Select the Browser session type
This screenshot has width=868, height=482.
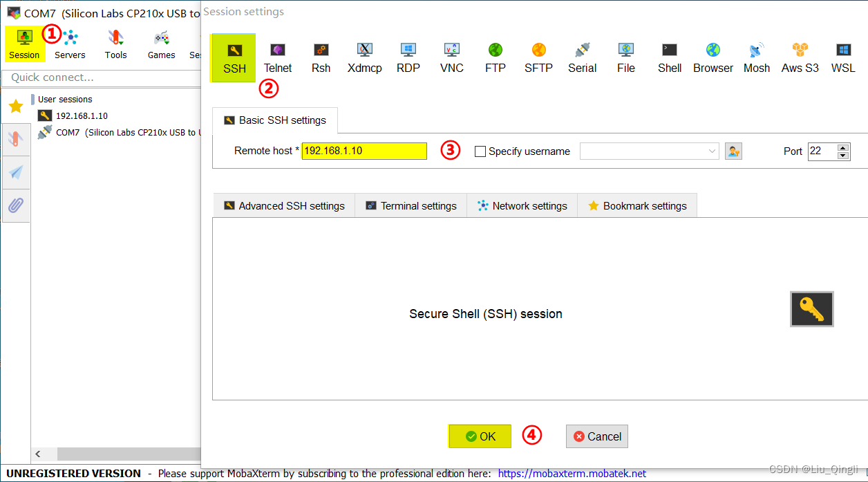[713, 57]
